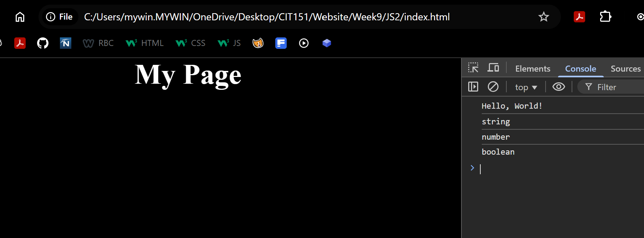This screenshot has height=238, width=644.
Task: Open the W3 JS bookmark
Action: 229,43
